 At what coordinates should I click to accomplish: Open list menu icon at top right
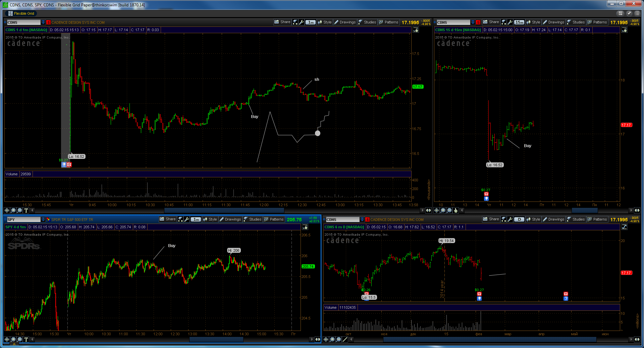(637, 13)
